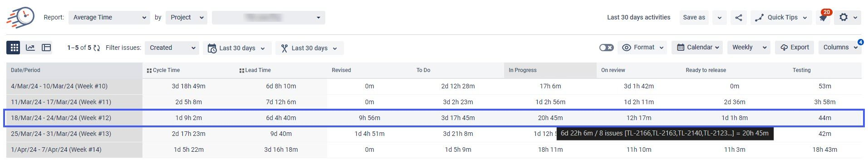Click the Save as button
868x164 pixels.
click(694, 18)
